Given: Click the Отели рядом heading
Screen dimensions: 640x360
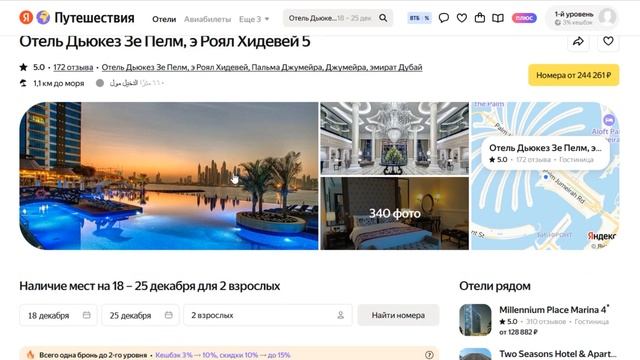Looking at the screenshot, I should pyautogui.click(x=495, y=286).
